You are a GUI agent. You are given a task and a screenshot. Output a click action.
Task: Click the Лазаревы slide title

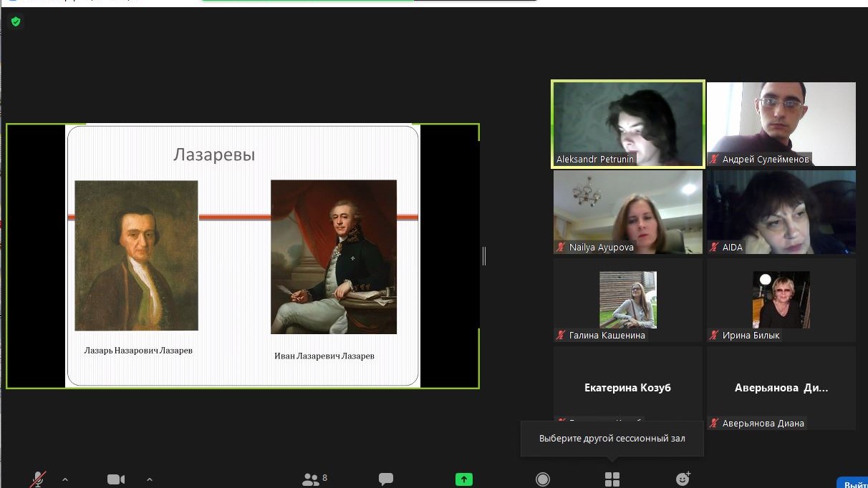[214, 155]
